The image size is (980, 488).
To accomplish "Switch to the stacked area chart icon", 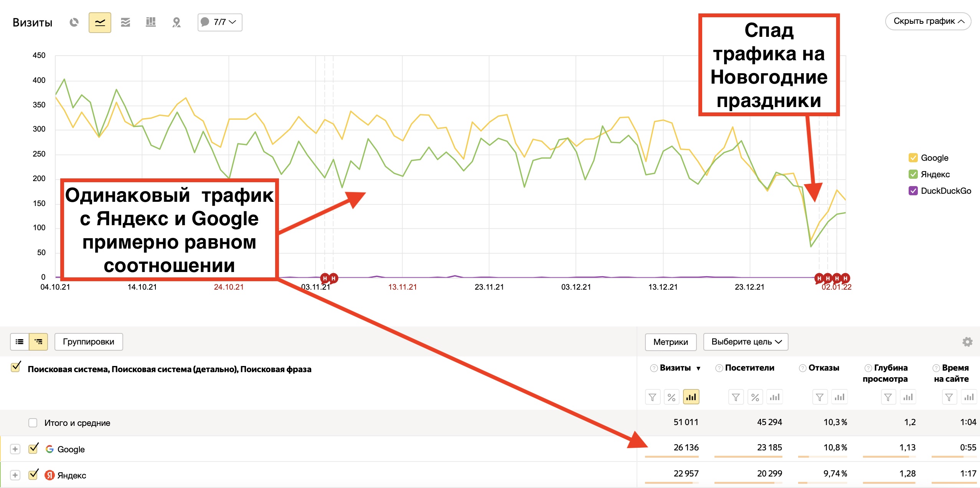I will 125,22.
